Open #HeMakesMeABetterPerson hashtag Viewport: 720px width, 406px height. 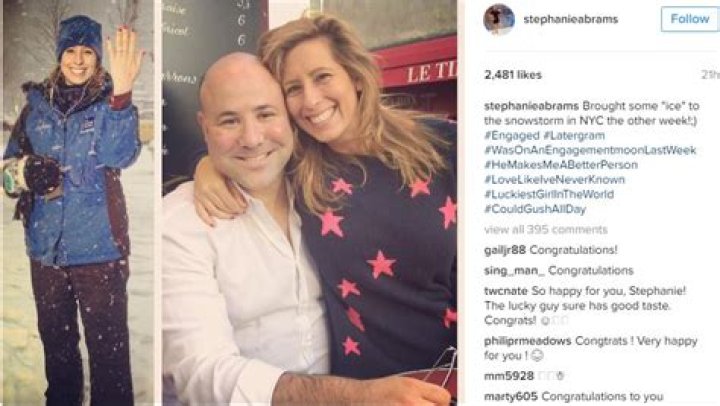click(x=561, y=165)
